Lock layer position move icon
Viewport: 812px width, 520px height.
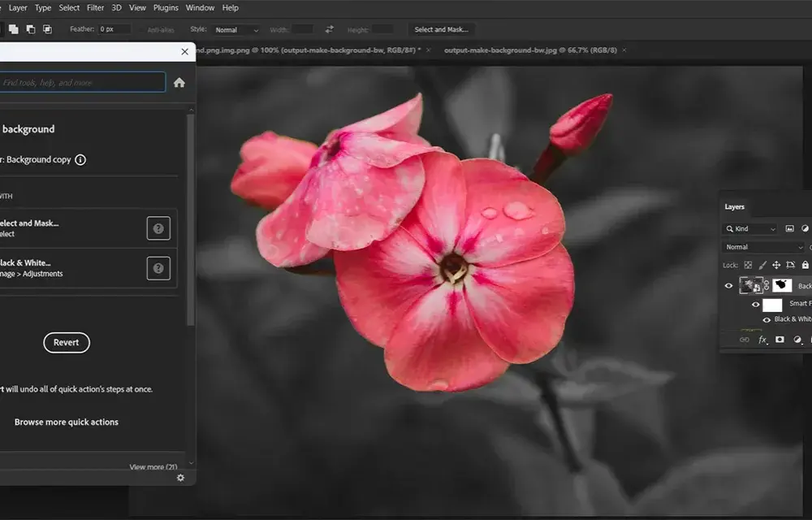[776, 265]
